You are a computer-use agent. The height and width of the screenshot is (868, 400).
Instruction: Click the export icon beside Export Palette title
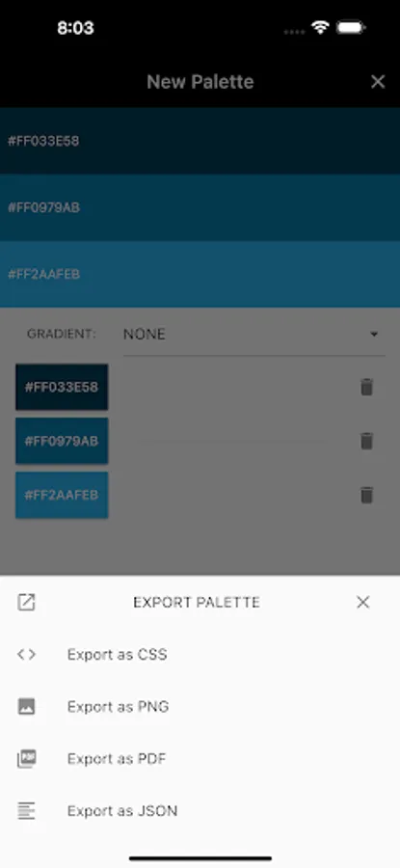(x=26, y=602)
